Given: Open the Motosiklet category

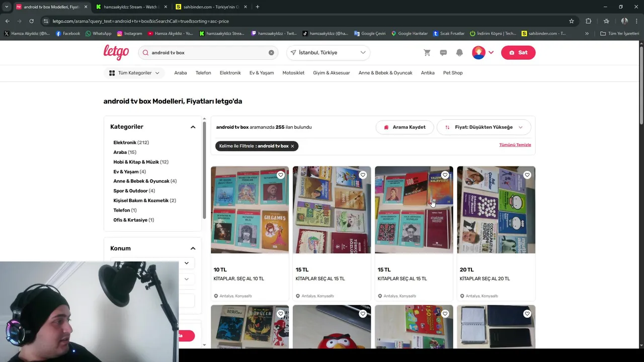Looking at the screenshot, I should pyautogui.click(x=293, y=73).
